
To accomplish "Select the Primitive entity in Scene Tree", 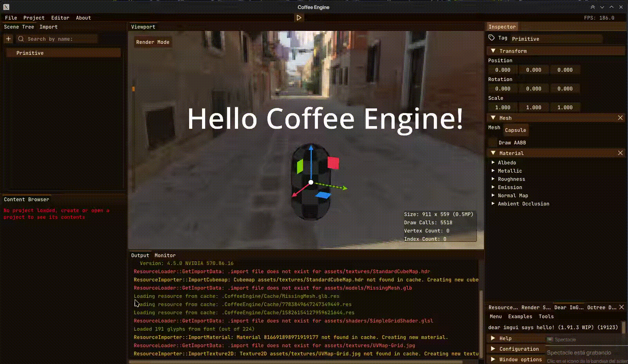I will coord(63,53).
